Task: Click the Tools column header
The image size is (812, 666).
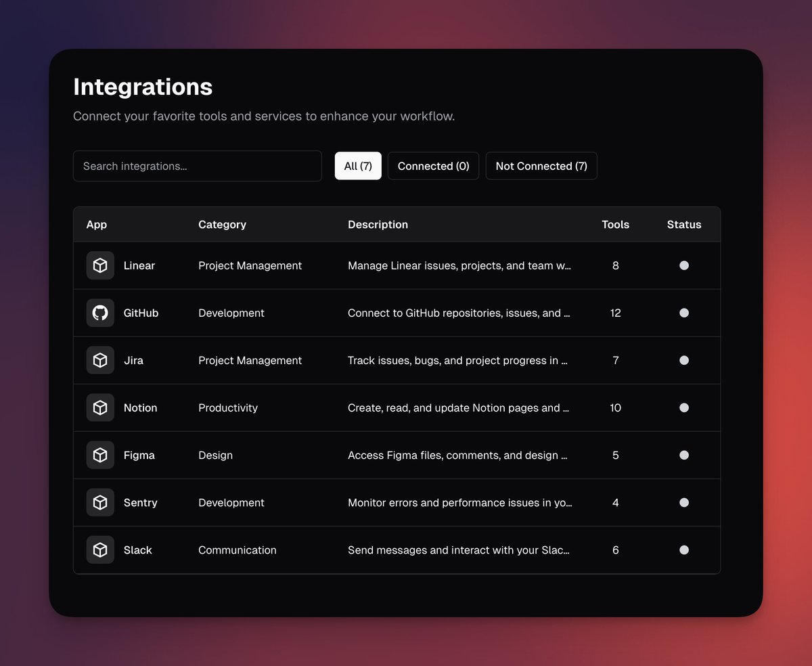Action: (616, 224)
